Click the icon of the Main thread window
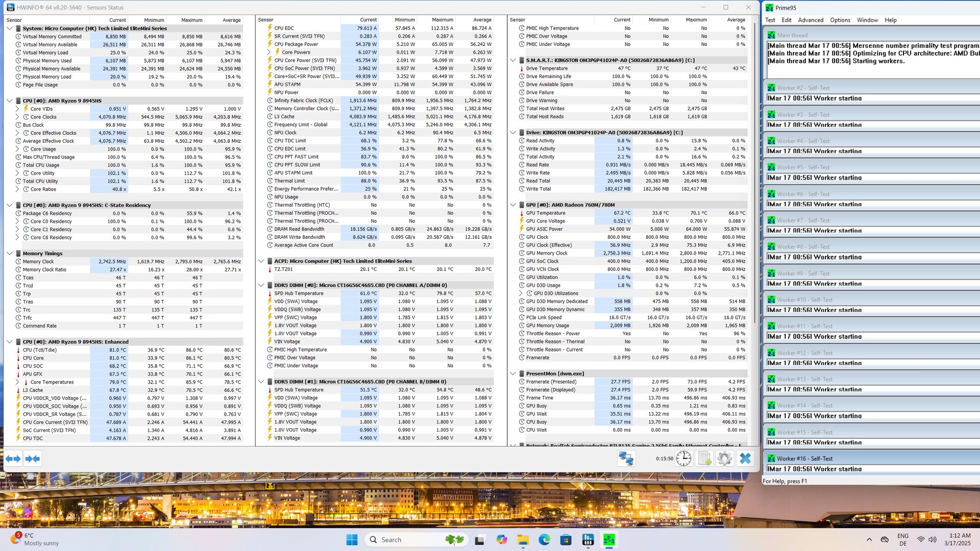980x551 pixels. tap(771, 35)
